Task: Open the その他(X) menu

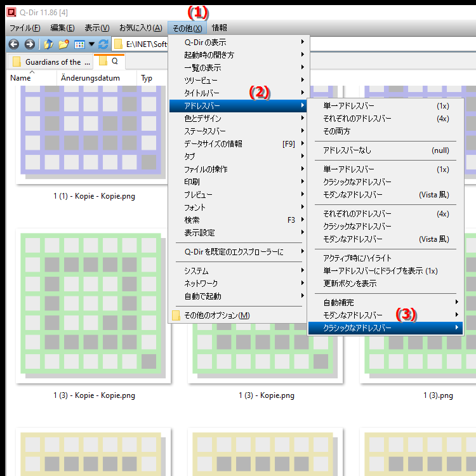Action: click(x=187, y=28)
